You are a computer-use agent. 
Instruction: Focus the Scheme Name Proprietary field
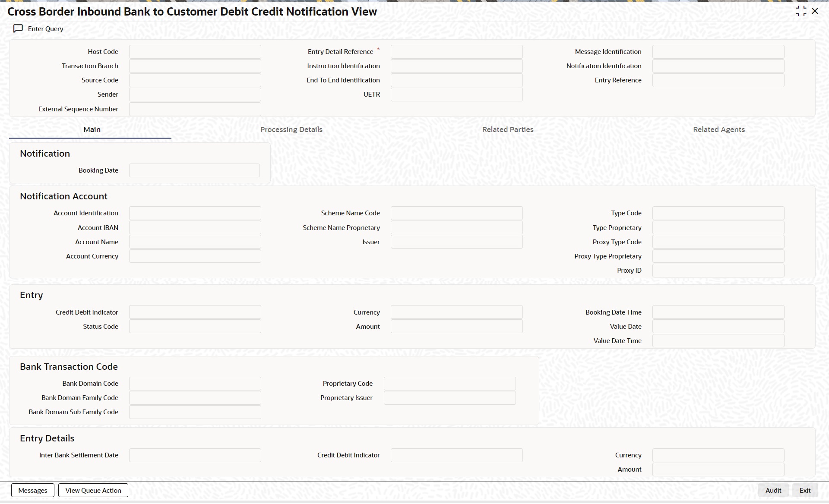pyautogui.click(x=457, y=228)
